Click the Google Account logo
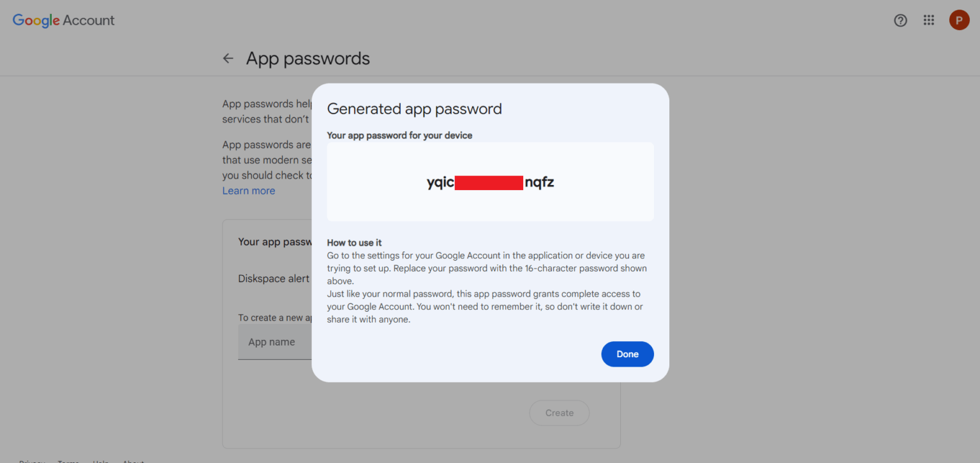980x463 pixels. point(64,20)
